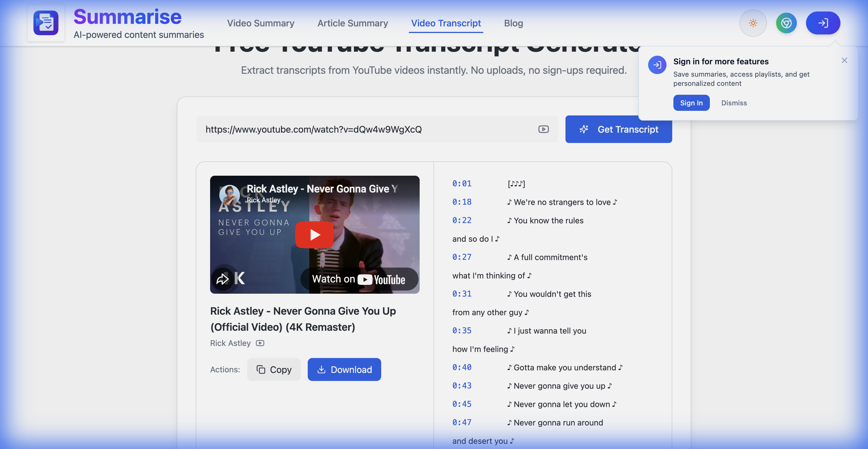Click the share arrow icon on the video player
The image size is (868, 449).
(223, 278)
